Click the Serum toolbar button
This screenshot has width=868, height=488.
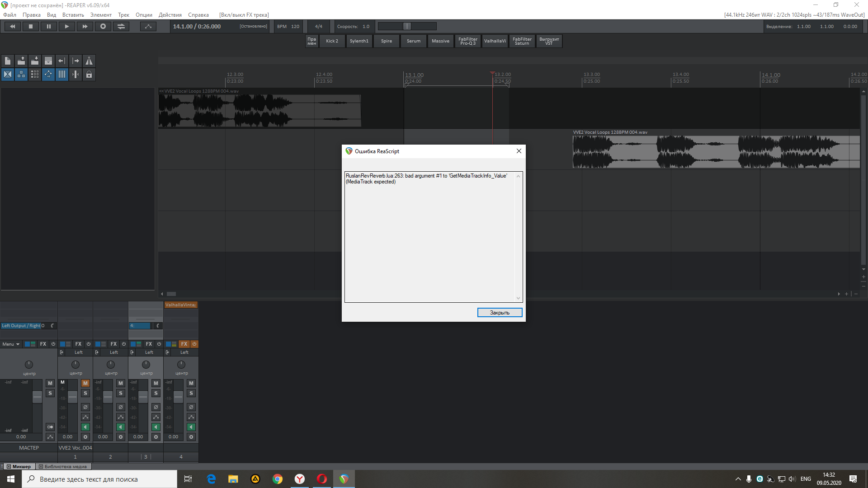click(x=413, y=41)
